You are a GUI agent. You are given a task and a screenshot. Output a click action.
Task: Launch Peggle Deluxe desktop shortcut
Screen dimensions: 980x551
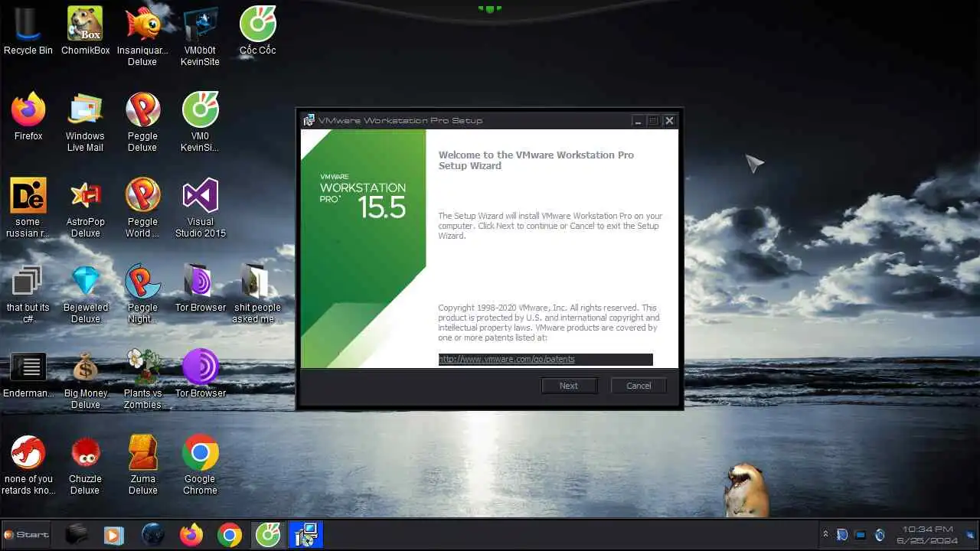(x=142, y=122)
